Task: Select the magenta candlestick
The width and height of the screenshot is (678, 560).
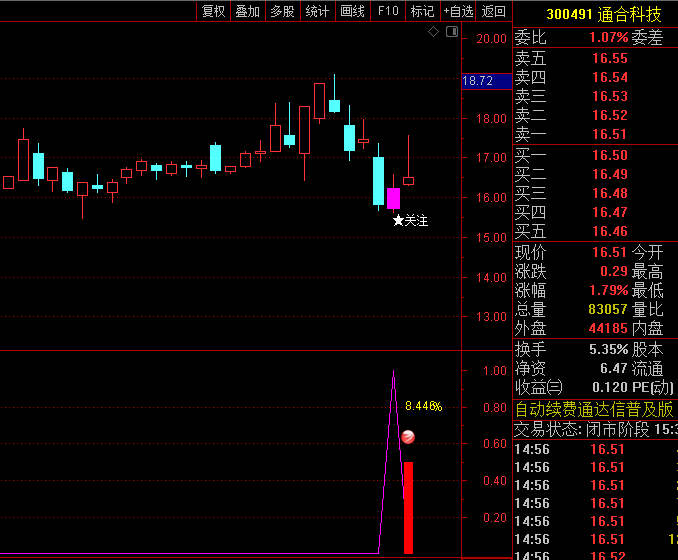Action: coord(393,198)
